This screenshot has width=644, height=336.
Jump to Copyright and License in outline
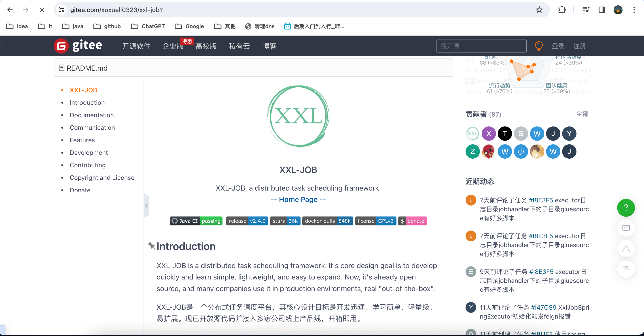coord(102,178)
